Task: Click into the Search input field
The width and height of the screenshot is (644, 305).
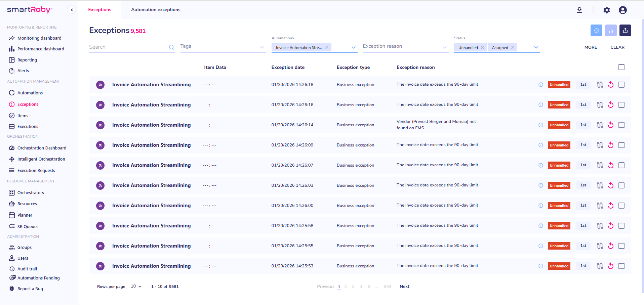Action: point(128,47)
